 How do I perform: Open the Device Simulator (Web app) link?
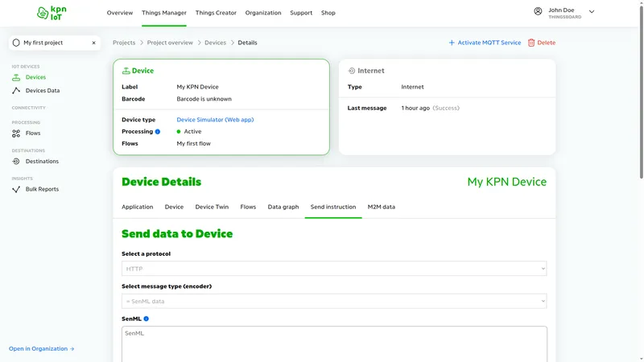tap(215, 120)
